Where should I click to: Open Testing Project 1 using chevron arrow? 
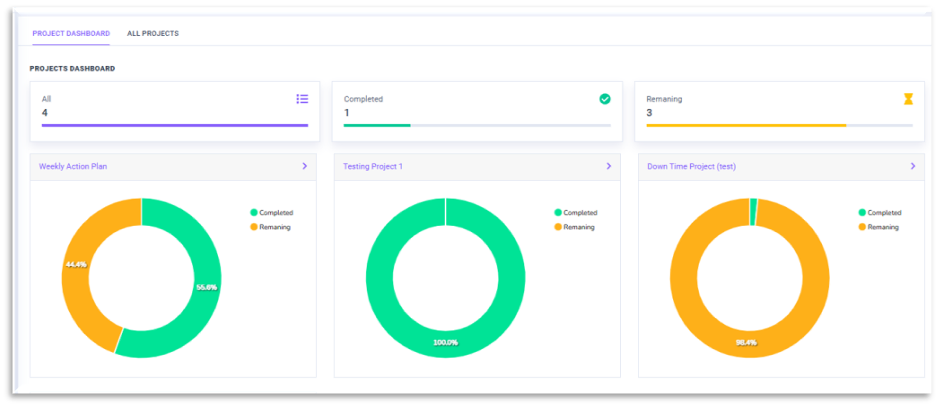point(608,166)
